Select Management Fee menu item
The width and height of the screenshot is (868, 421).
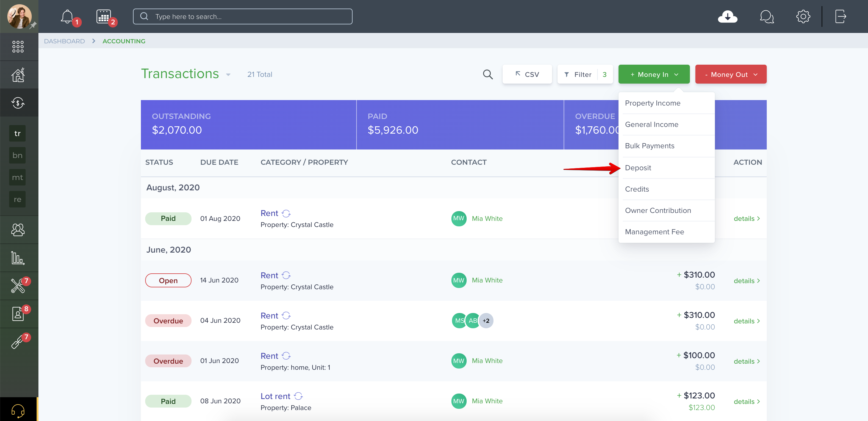[666, 232]
